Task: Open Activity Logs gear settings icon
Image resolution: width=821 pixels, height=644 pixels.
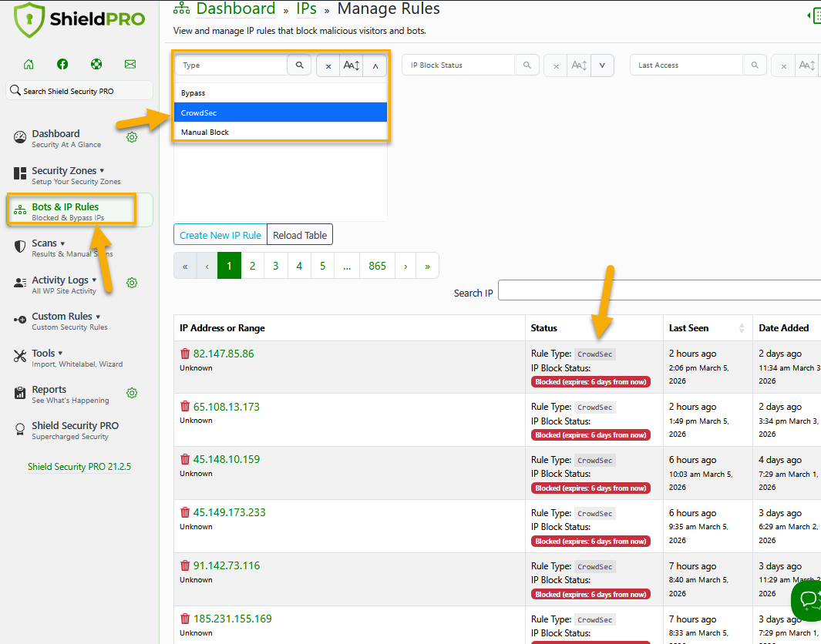Action: pyautogui.click(x=132, y=283)
